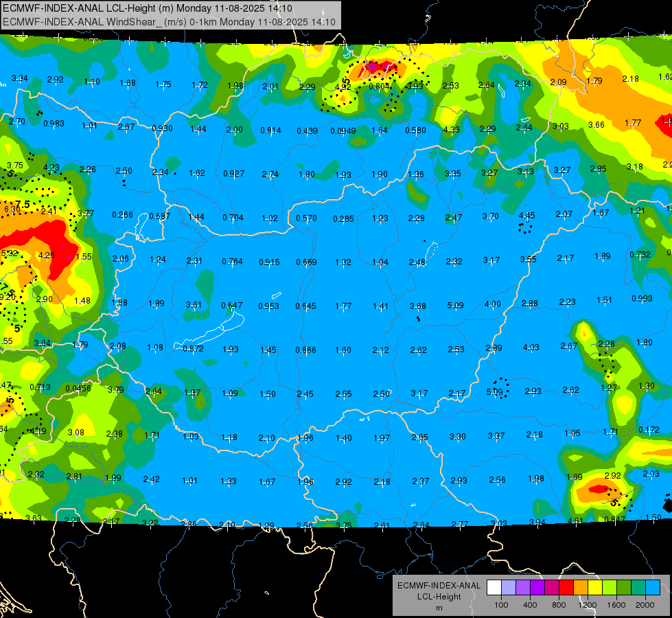Click the wind shear value 0.285

coord(344,219)
